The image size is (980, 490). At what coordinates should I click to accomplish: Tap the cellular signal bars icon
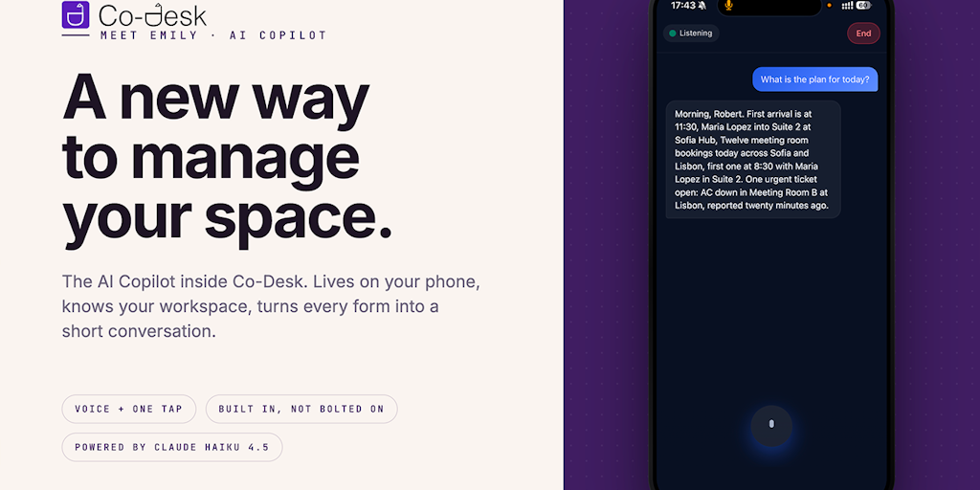tap(847, 5)
